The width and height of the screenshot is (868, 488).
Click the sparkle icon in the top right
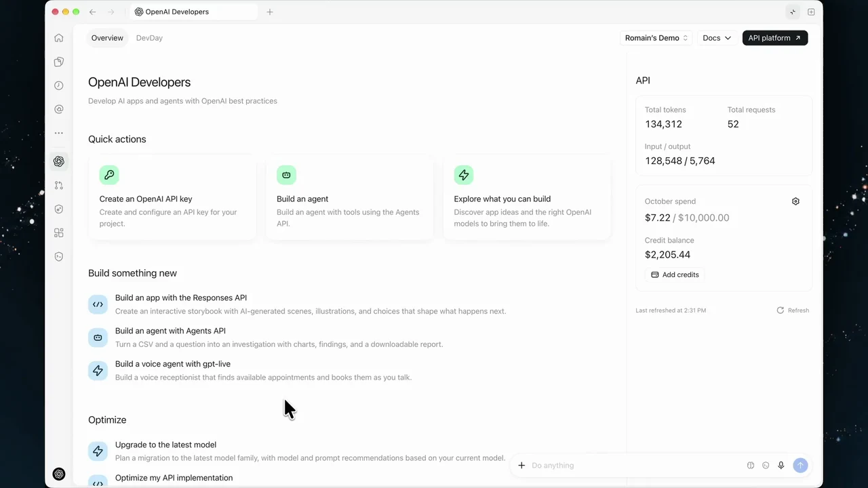pyautogui.click(x=793, y=12)
